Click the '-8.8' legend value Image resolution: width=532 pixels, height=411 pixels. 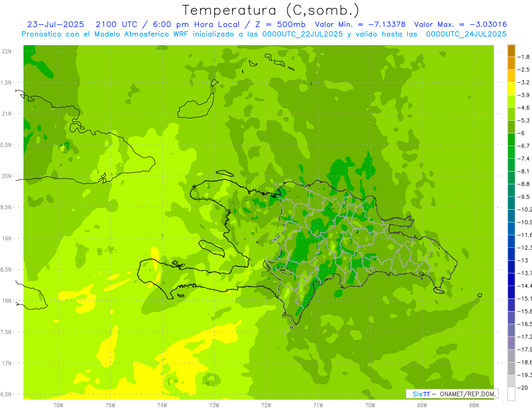(x=524, y=184)
